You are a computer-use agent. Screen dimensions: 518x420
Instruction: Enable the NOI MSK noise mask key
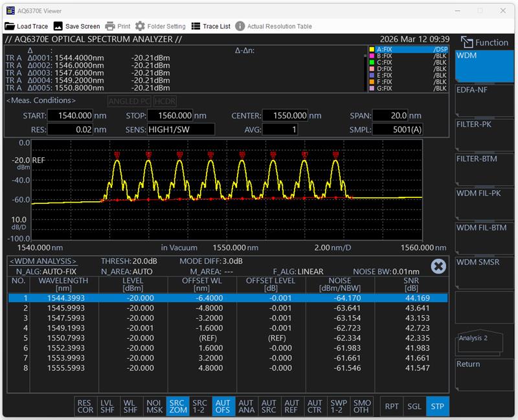coord(153,406)
